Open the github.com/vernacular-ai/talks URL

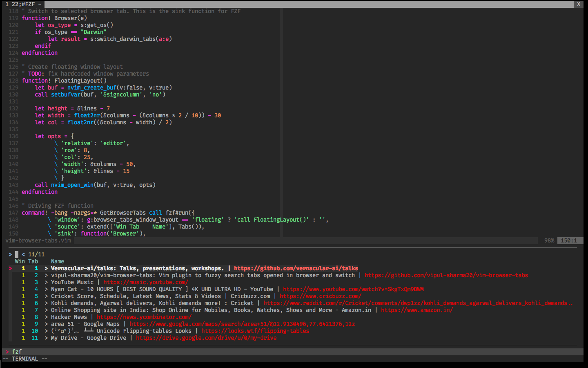pyautogui.click(x=296, y=268)
